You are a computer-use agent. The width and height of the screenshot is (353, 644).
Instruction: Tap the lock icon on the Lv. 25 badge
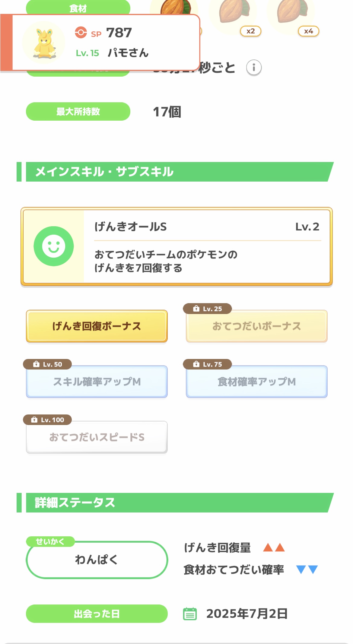point(196,309)
